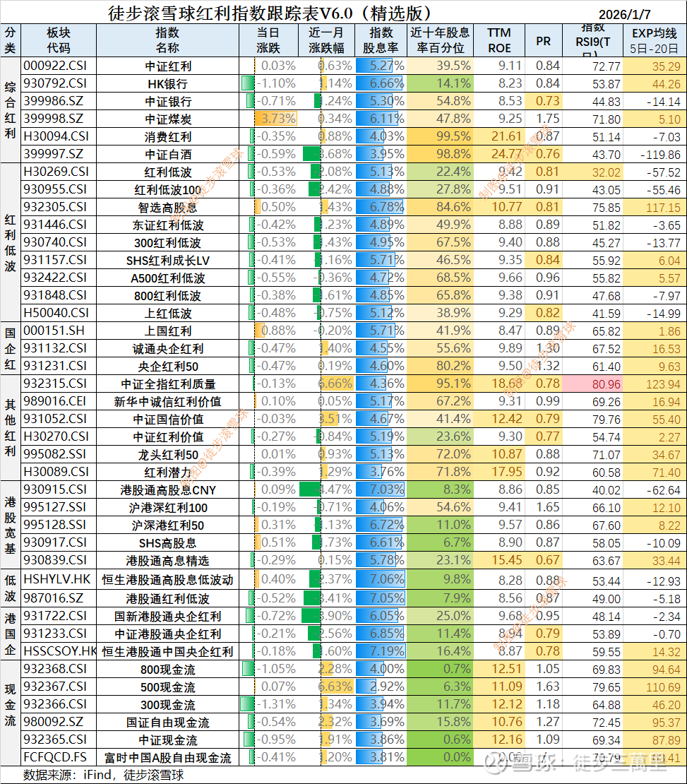
Task: Click the code 000151.SH
Action: (x=54, y=331)
